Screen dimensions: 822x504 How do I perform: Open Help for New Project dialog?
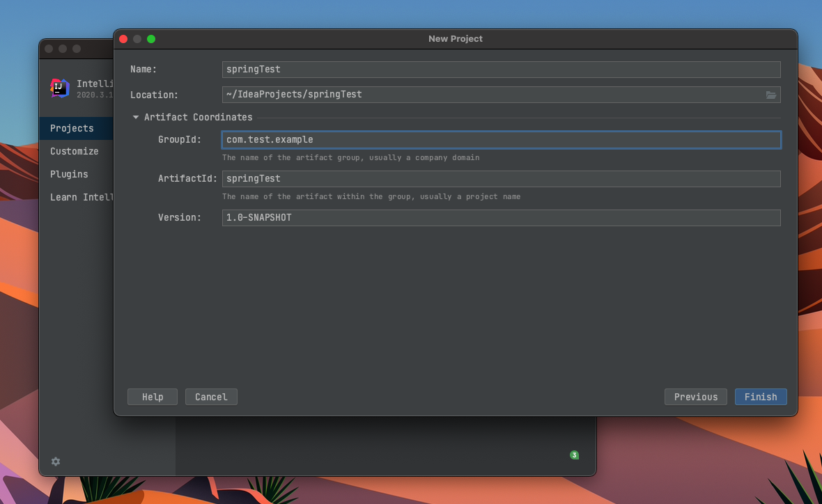pos(153,397)
